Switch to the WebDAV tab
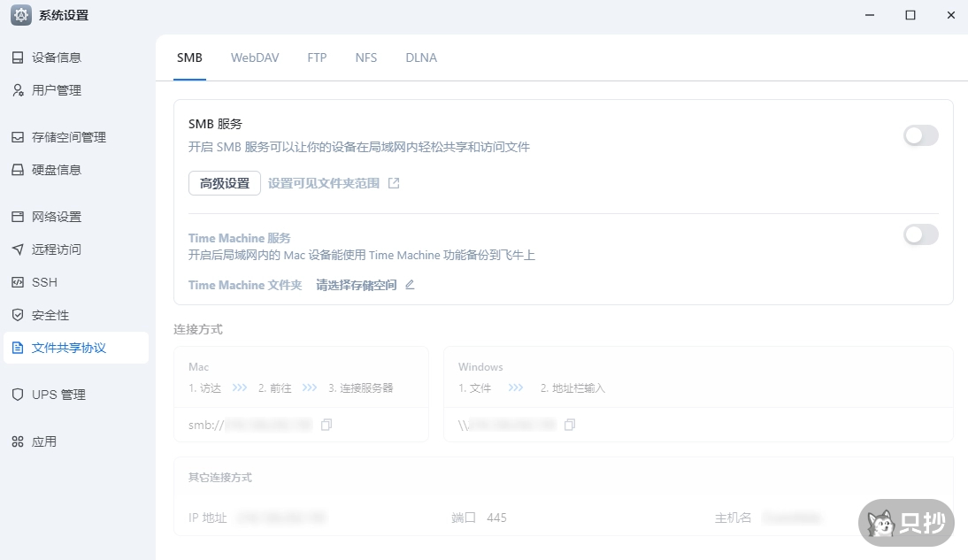Screen dimensions: 968x560 point(255,58)
